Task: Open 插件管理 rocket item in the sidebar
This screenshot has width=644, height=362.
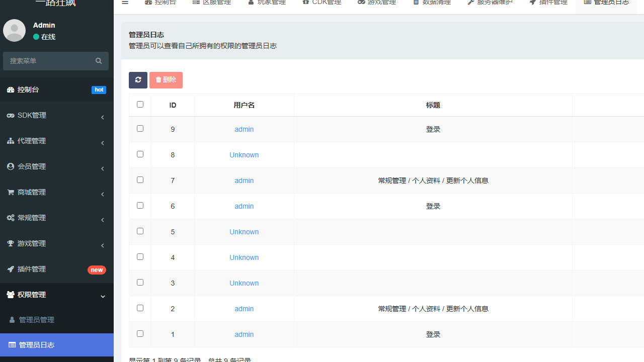Action: (57, 269)
